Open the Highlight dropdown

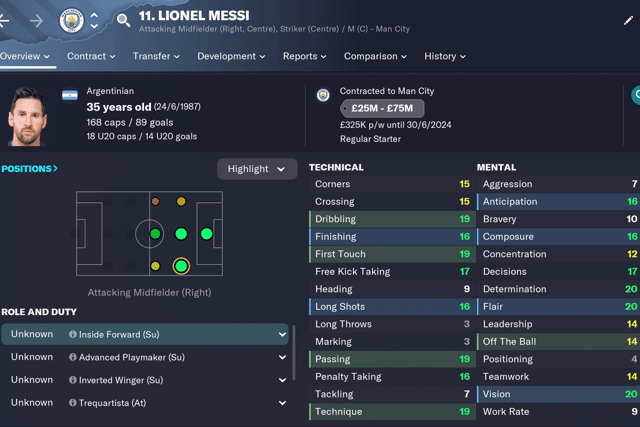coord(257,169)
